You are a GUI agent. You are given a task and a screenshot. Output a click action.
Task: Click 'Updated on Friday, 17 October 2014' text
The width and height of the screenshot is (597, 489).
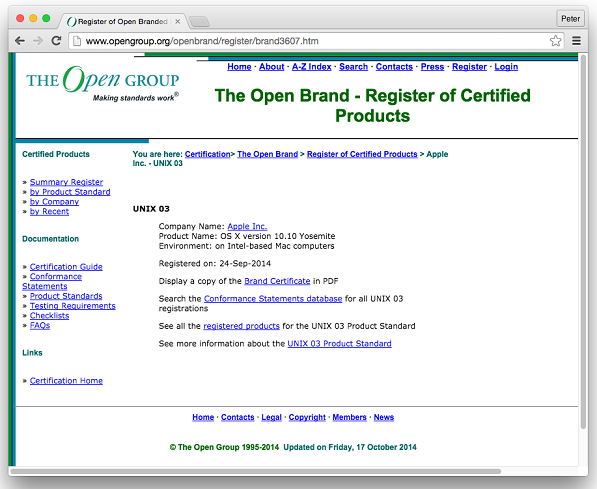[350, 447]
